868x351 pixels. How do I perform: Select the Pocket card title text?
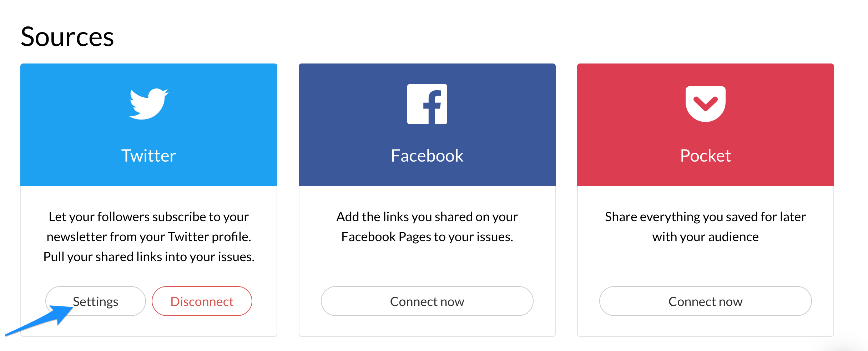(x=706, y=156)
